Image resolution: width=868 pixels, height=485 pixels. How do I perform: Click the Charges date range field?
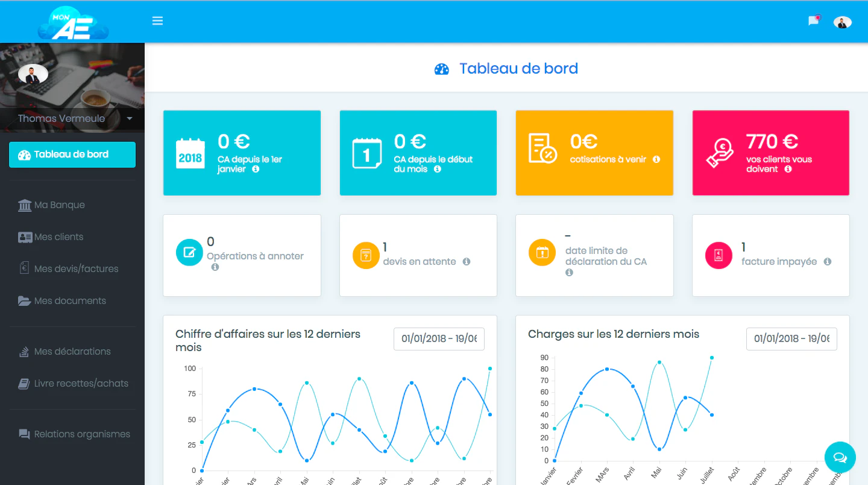click(x=791, y=338)
